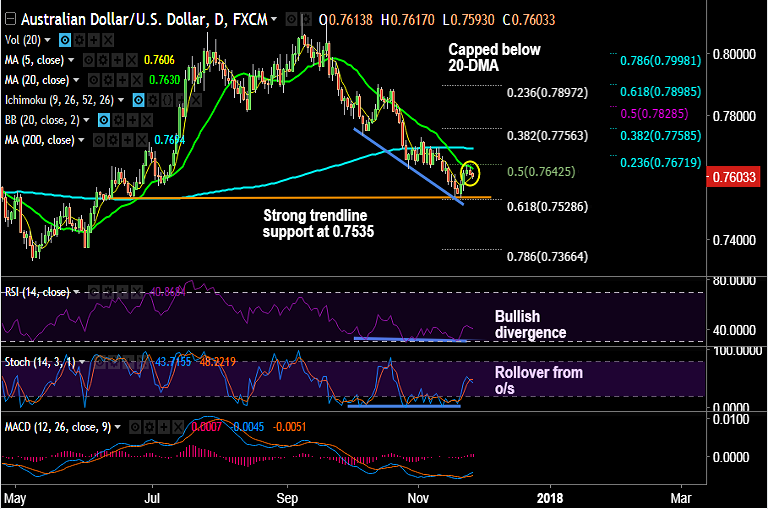Toggle visibility of MA (200, close)
The image size is (768, 511).
pyautogui.click(x=99, y=141)
